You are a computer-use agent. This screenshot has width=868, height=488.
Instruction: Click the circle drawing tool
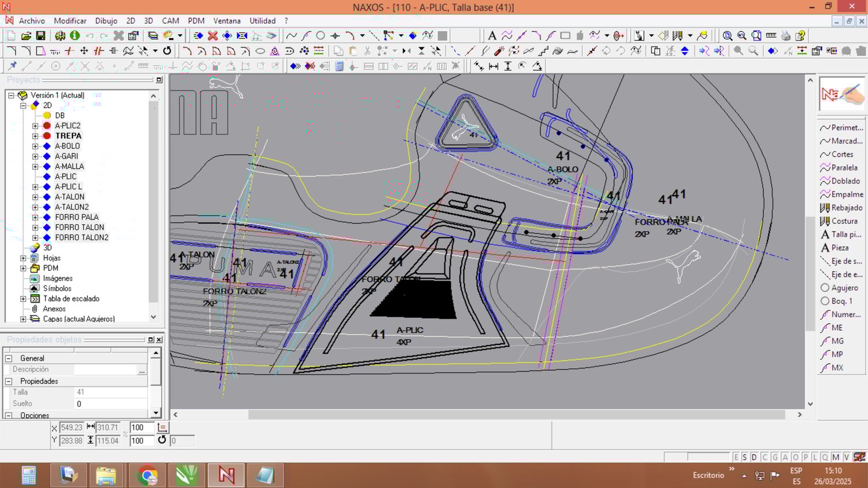320,36
